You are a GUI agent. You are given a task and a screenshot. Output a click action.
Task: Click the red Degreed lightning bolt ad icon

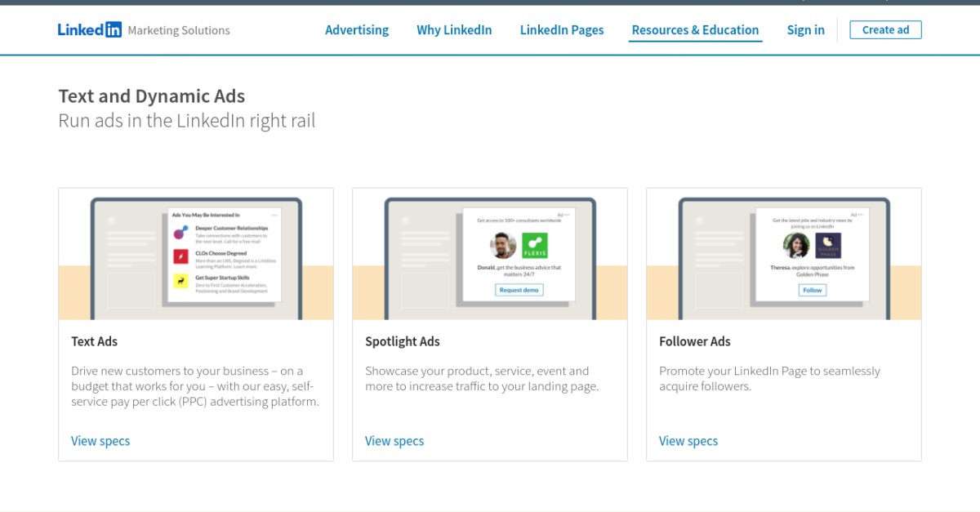point(180,257)
